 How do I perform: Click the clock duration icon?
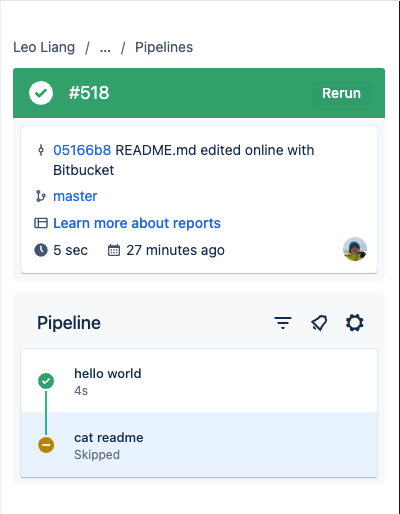[41, 250]
